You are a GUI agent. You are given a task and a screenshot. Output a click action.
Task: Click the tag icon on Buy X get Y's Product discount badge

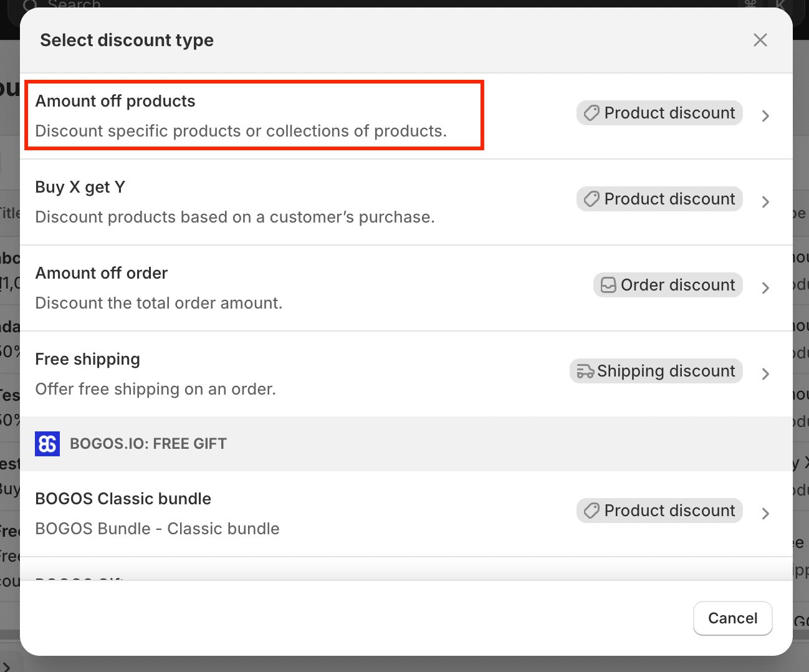click(591, 199)
